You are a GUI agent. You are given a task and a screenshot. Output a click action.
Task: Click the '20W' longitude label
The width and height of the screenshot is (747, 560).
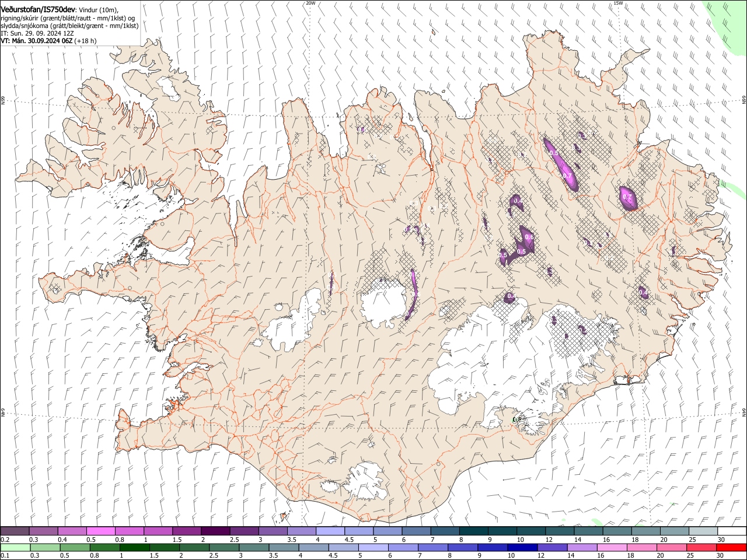tap(310, 3)
